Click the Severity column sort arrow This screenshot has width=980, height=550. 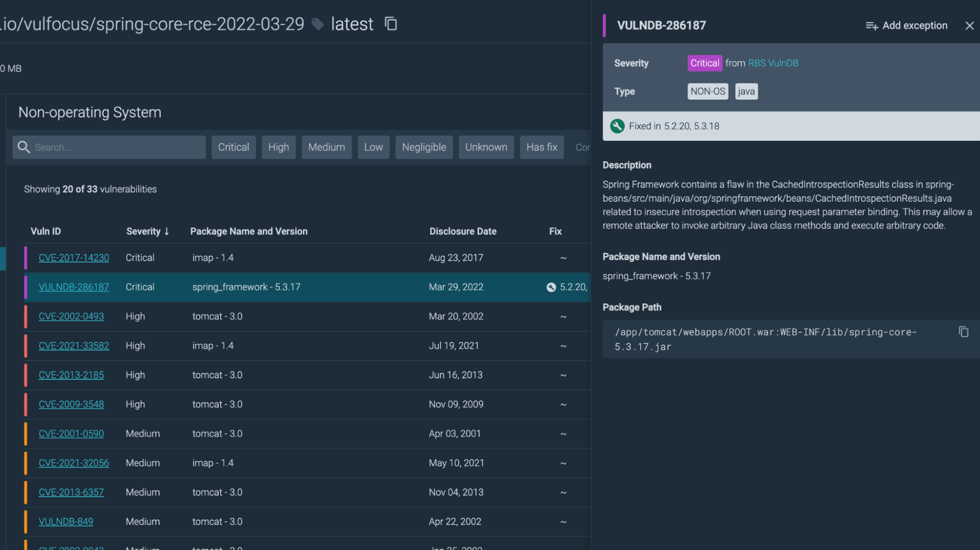click(x=166, y=231)
